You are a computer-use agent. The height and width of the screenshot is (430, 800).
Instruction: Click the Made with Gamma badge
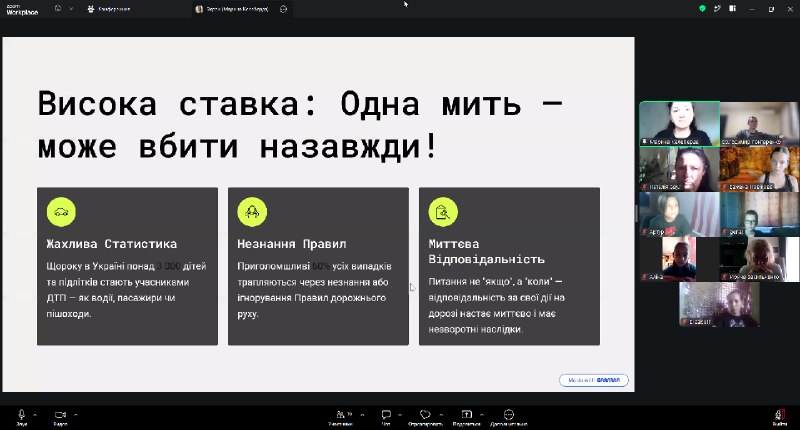(x=594, y=380)
